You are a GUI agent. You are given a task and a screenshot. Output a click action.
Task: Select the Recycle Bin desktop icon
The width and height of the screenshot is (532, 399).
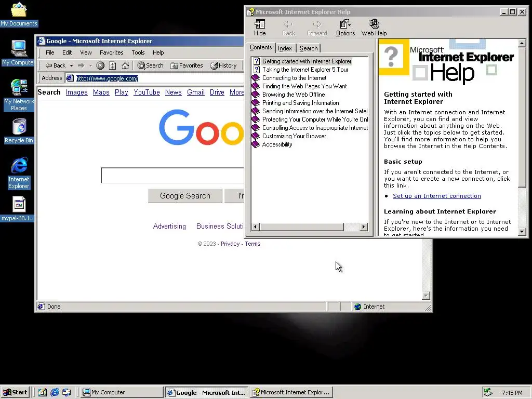point(19,131)
